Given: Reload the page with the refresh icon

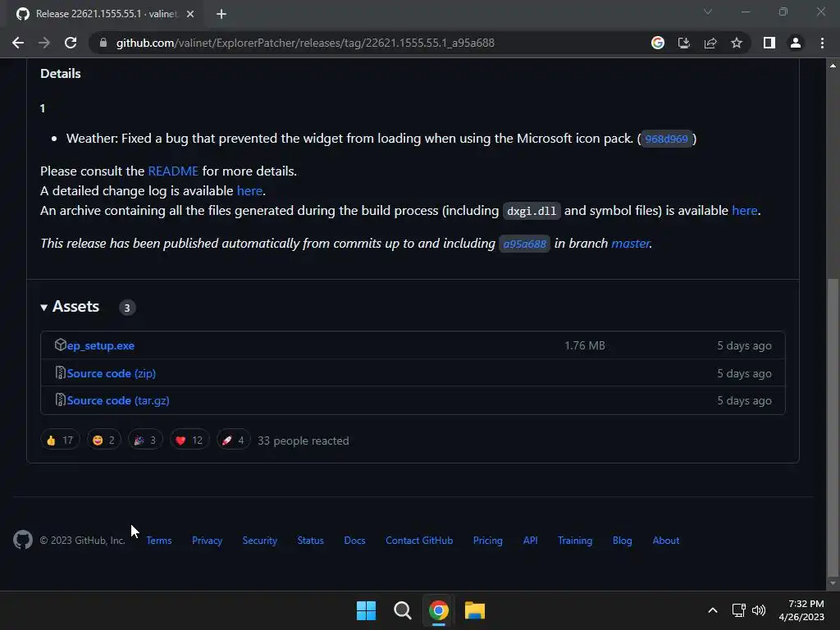Looking at the screenshot, I should pos(71,43).
